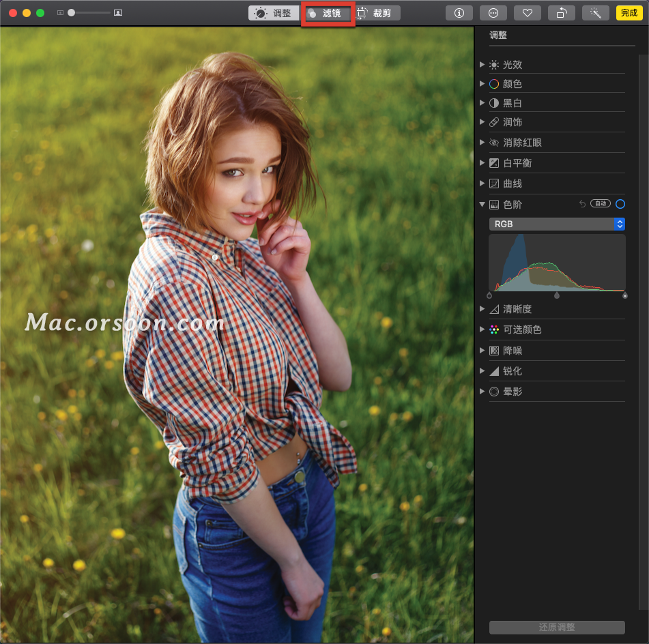
Task: Click the 清晰度 triangle icon
Action: (494, 309)
